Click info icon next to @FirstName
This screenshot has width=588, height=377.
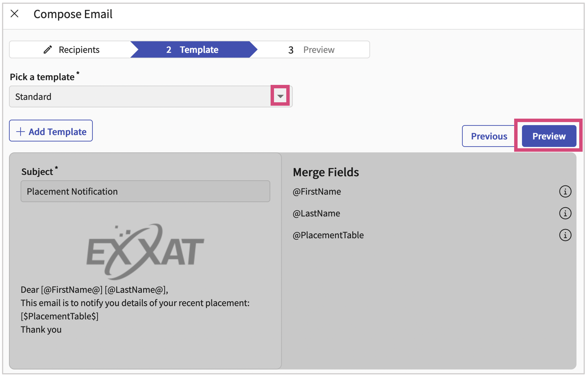click(565, 191)
